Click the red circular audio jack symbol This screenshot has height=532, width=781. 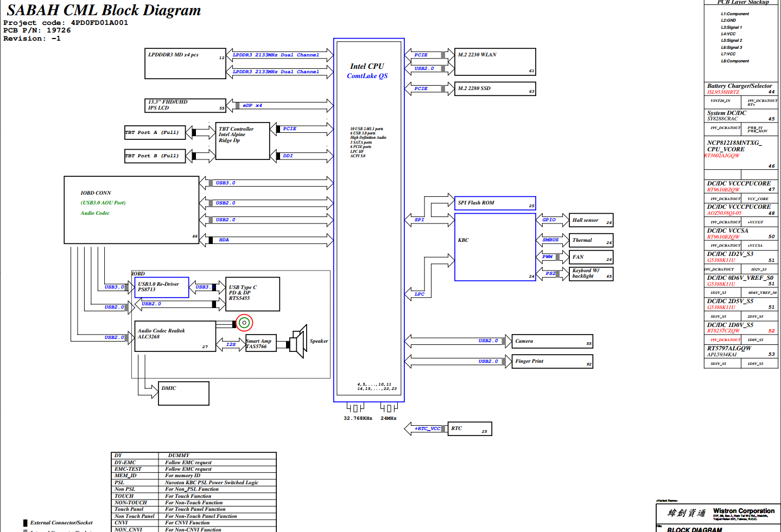(x=244, y=323)
